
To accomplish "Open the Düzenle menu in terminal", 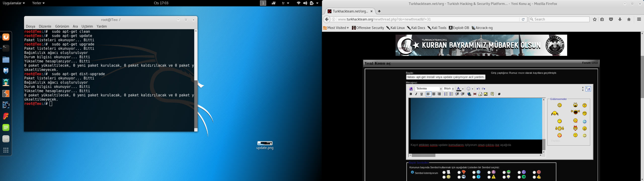I will (x=45, y=26).
